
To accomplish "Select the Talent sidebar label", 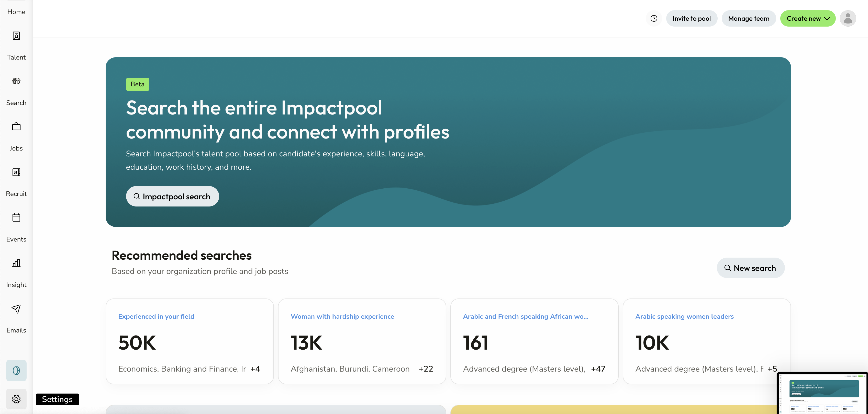I will pos(16,57).
